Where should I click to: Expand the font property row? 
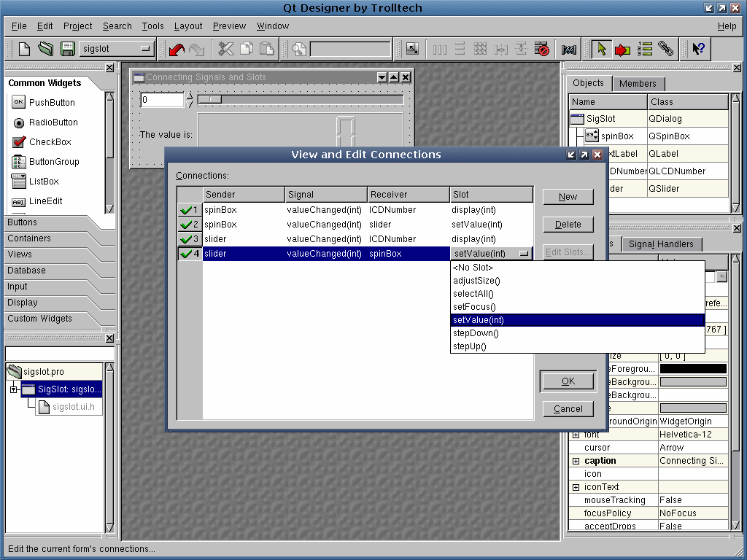pos(576,435)
